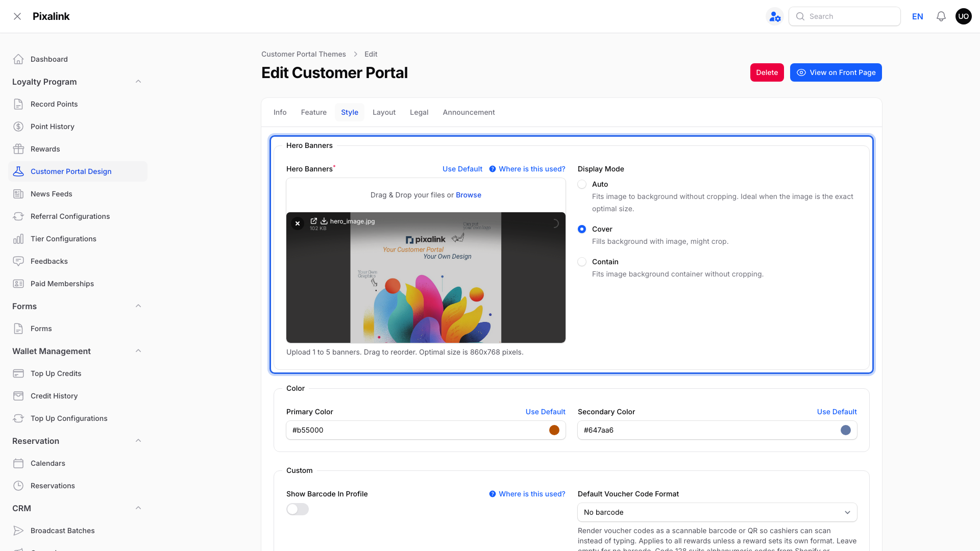This screenshot has height=551, width=980.
Task: Open Referral Configurations
Action: tap(78, 216)
